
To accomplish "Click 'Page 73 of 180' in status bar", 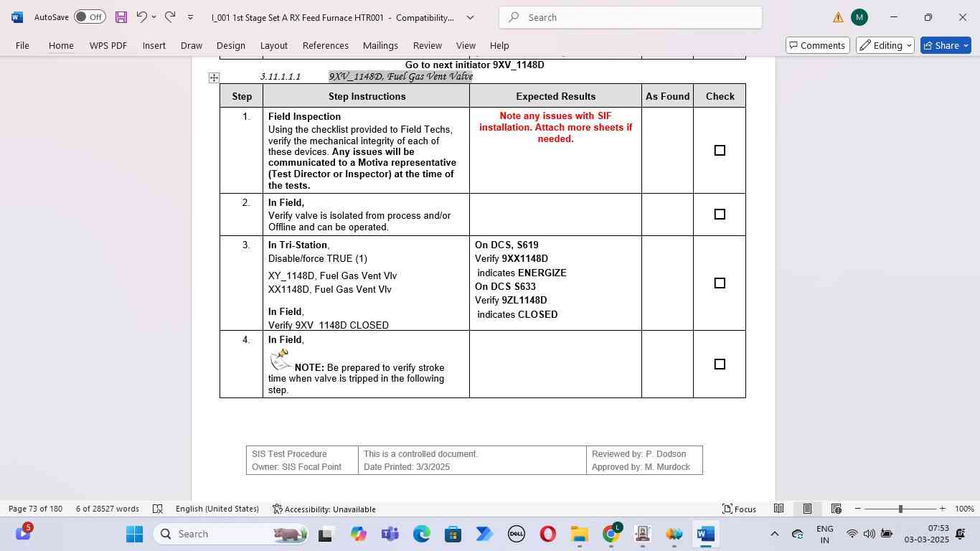I will coord(35,509).
